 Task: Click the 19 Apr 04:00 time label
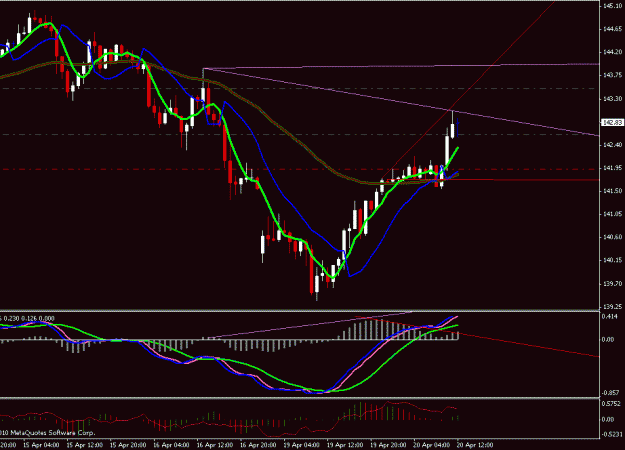pyautogui.click(x=301, y=445)
